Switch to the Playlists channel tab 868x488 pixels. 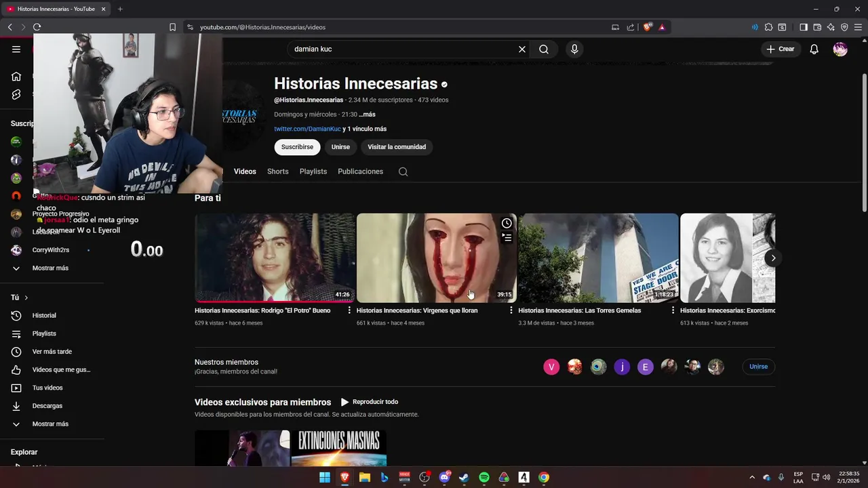tap(313, 171)
